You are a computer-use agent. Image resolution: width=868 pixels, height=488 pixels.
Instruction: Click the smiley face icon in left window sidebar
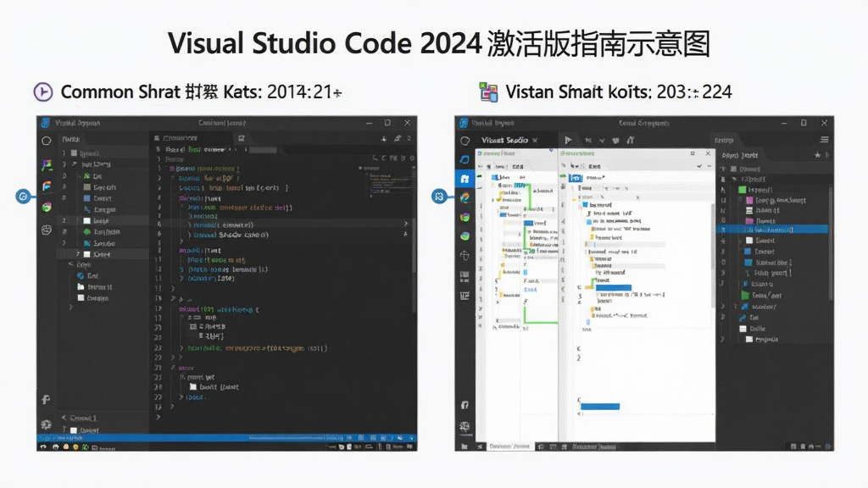[x=47, y=230]
